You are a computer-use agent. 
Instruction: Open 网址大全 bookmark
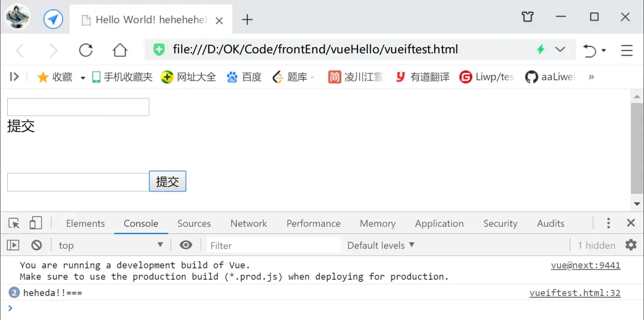tap(188, 77)
